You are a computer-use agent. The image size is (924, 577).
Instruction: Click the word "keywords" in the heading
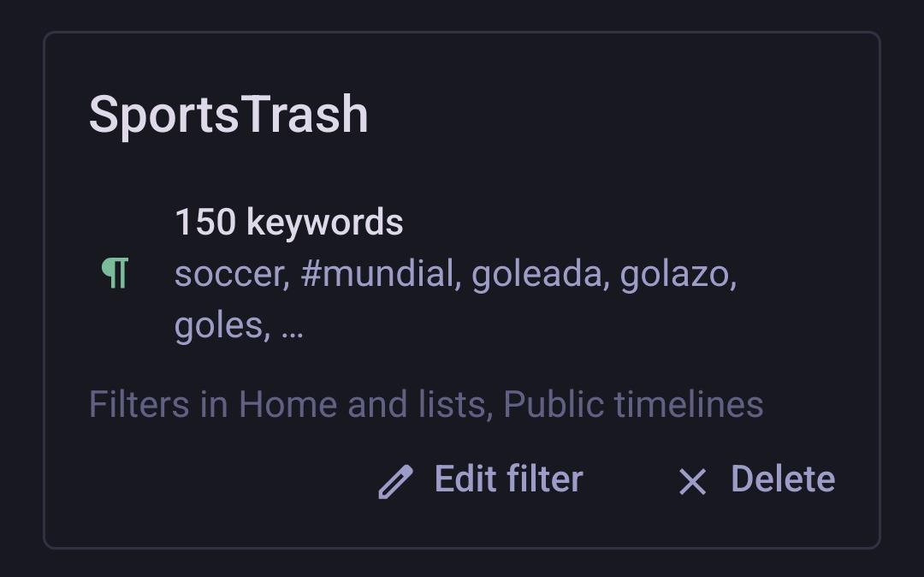(x=324, y=223)
